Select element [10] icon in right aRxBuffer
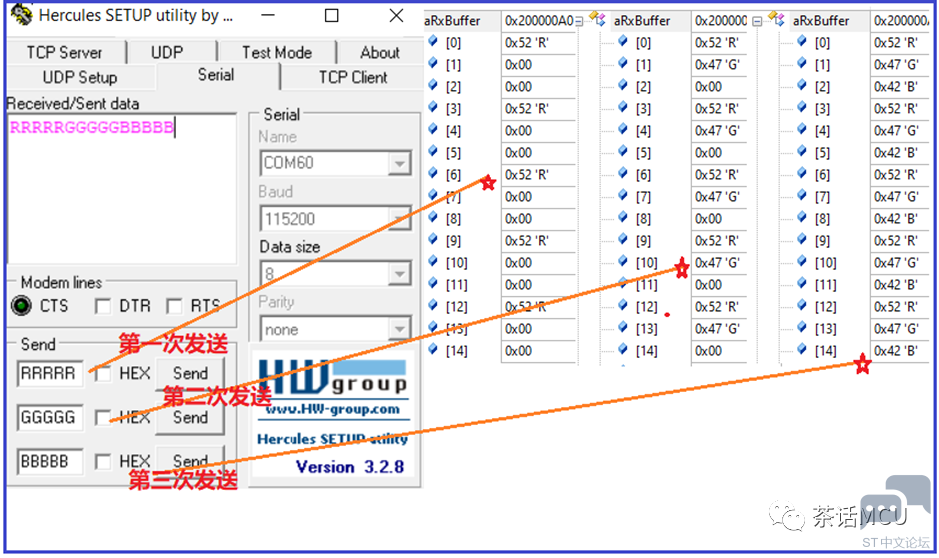Image resolution: width=939 pixels, height=558 pixels. (802, 261)
